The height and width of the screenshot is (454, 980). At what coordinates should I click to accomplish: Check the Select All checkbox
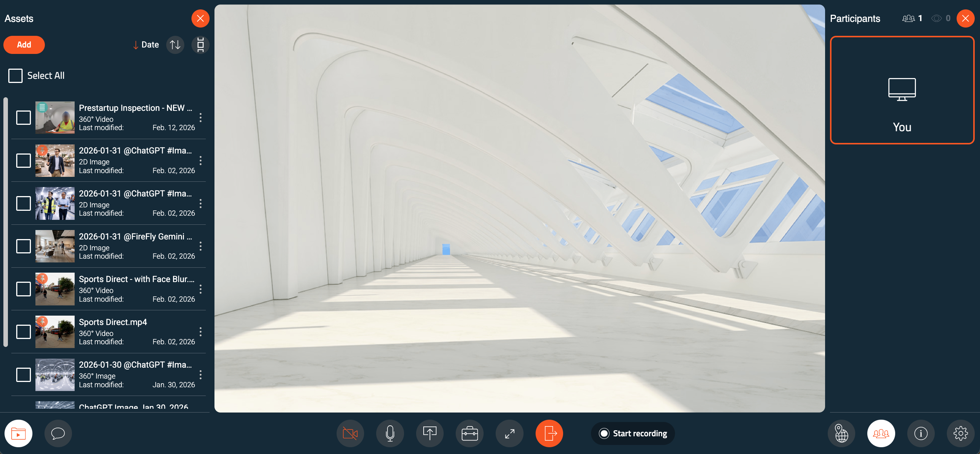pos(15,76)
